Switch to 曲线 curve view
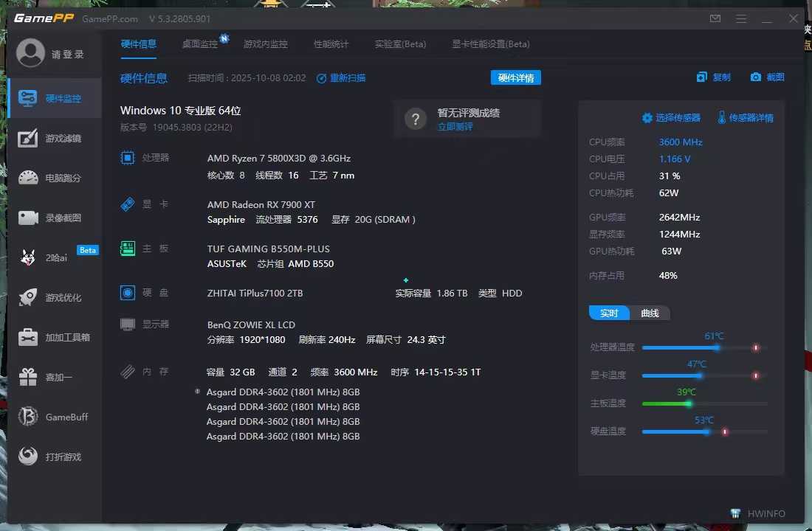 coord(650,313)
